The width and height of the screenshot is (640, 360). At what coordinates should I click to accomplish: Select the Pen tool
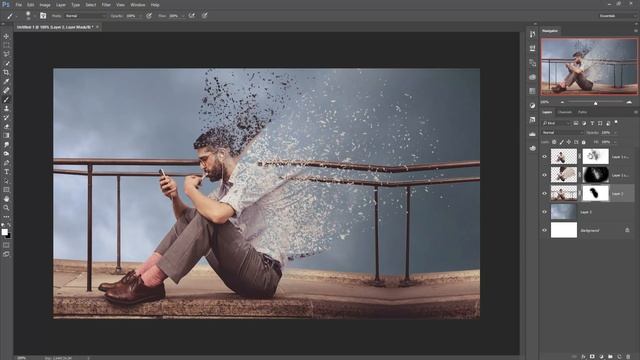(6, 163)
